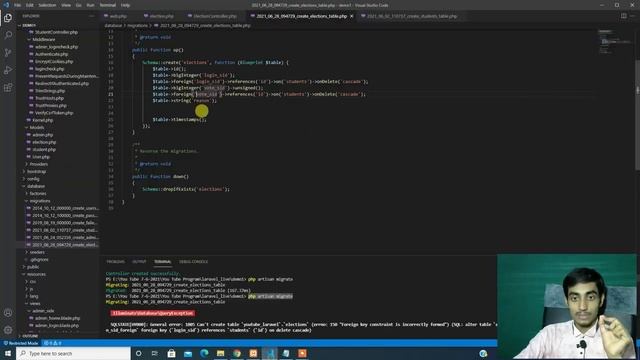
Task: Close the create_elections_table.php tab
Action: point(352,16)
